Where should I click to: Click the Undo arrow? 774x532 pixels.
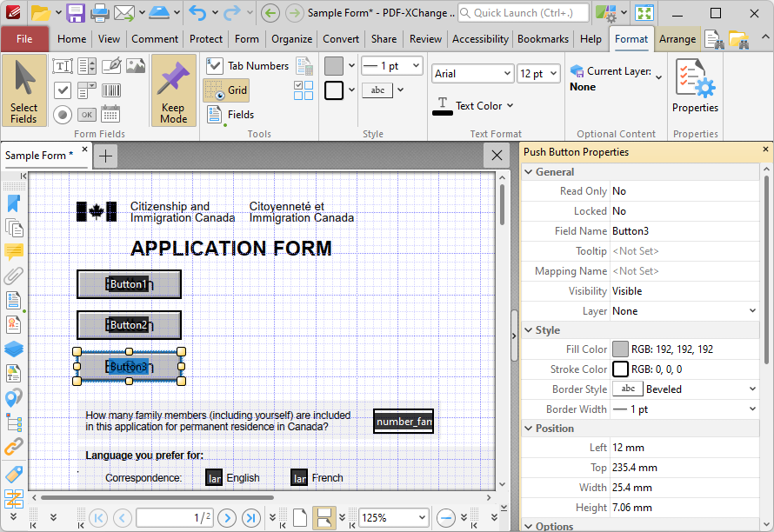point(197,13)
